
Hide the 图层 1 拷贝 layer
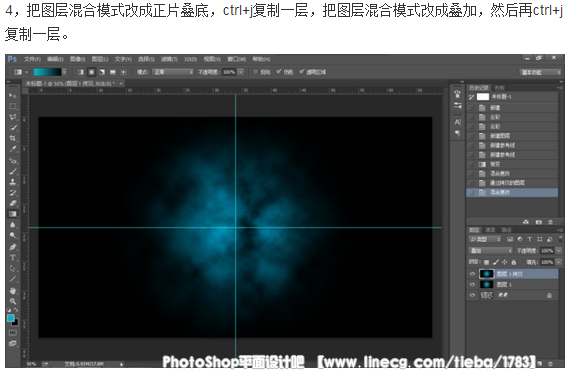coord(472,274)
